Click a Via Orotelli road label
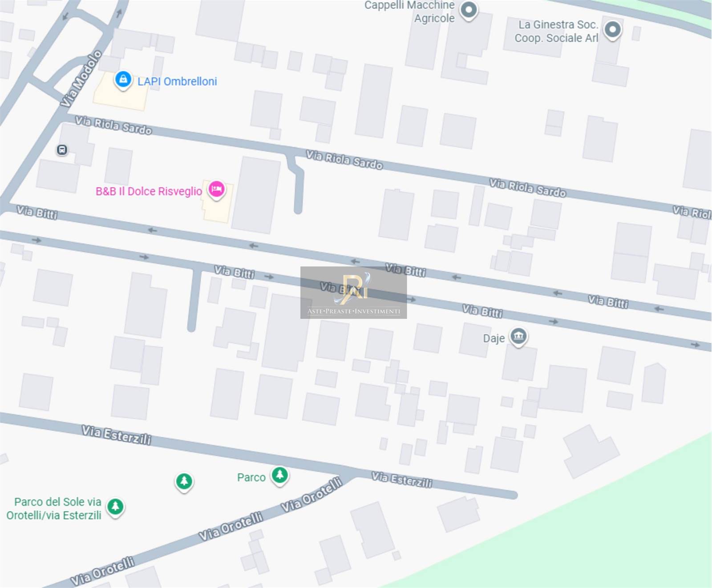 coord(230,526)
